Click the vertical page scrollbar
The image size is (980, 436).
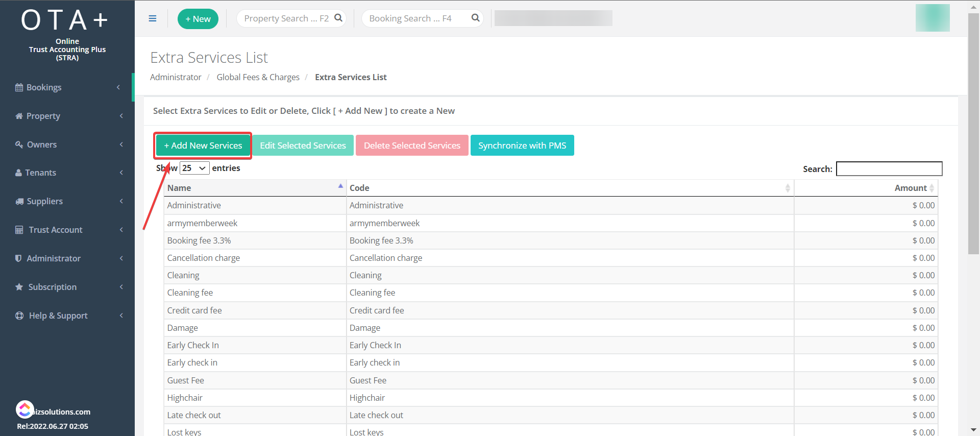[973, 133]
